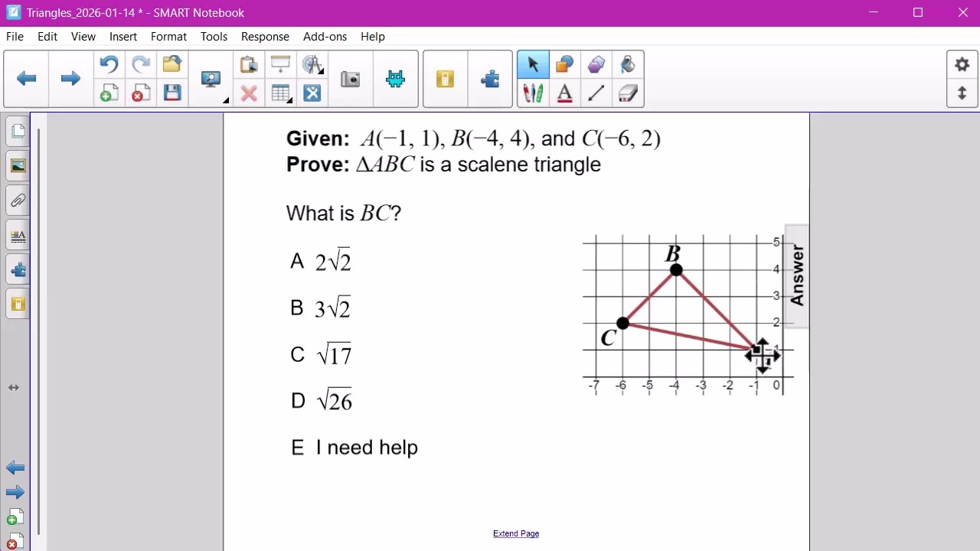Select answer choice C √17
This screenshot has width=980, height=551.
(x=321, y=354)
